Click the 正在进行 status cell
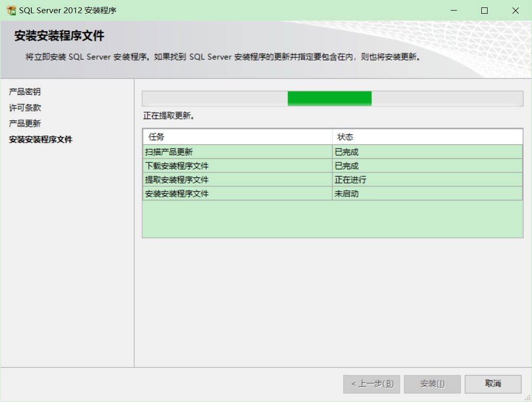 [427, 180]
